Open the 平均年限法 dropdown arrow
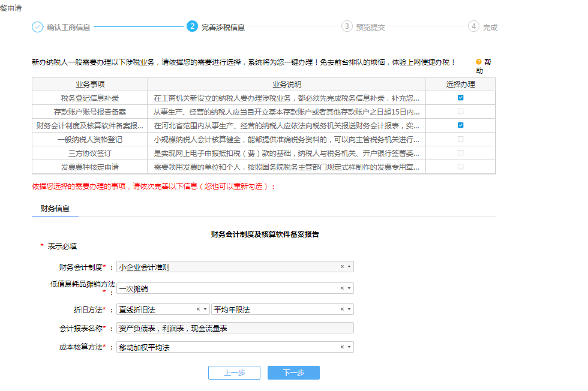The height and width of the screenshot is (391, 588). coord(349,309)
